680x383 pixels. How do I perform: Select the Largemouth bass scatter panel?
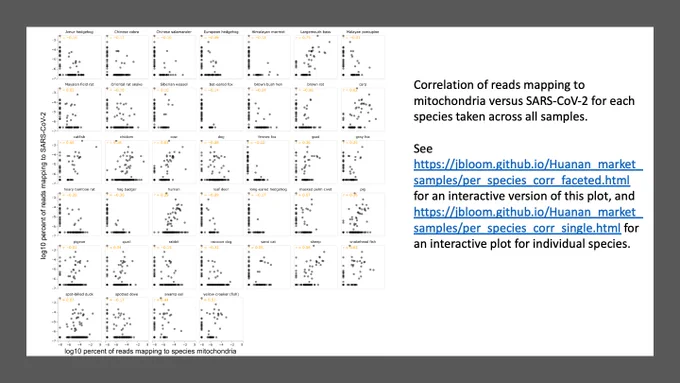click(x=316, y=56)
